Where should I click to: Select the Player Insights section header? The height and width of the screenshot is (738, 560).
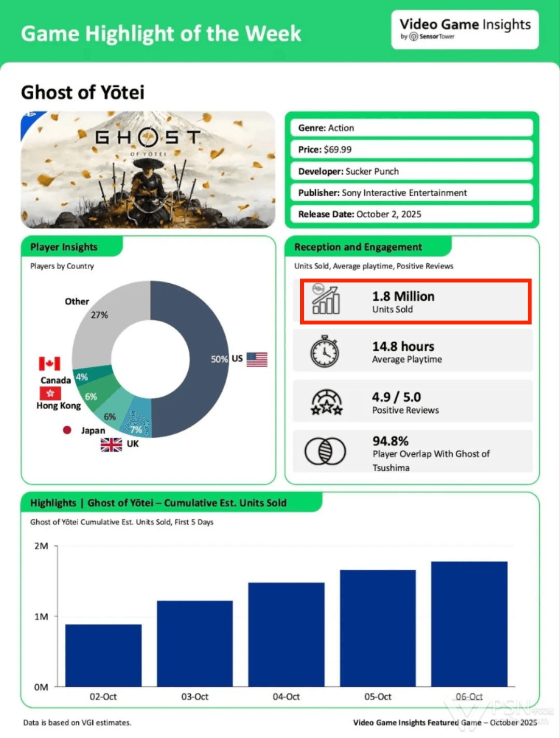click(64, 247)
